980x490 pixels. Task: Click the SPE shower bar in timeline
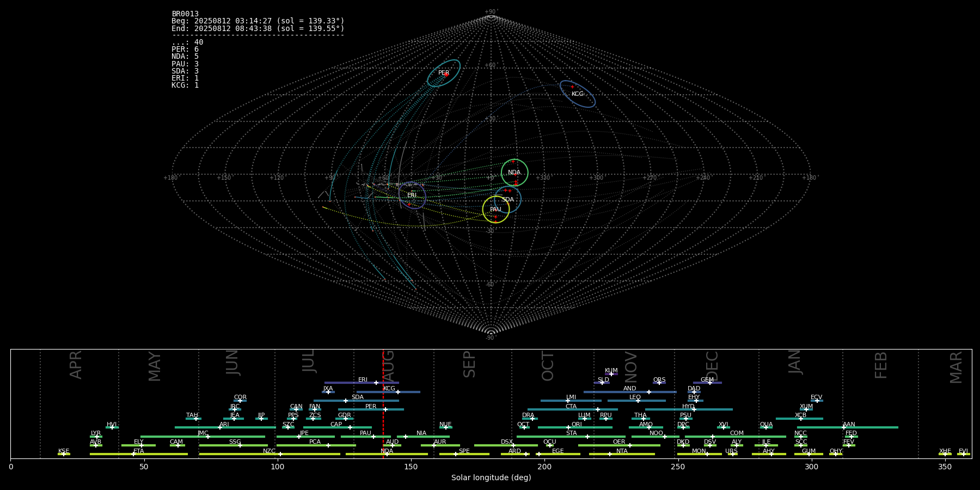464,454
